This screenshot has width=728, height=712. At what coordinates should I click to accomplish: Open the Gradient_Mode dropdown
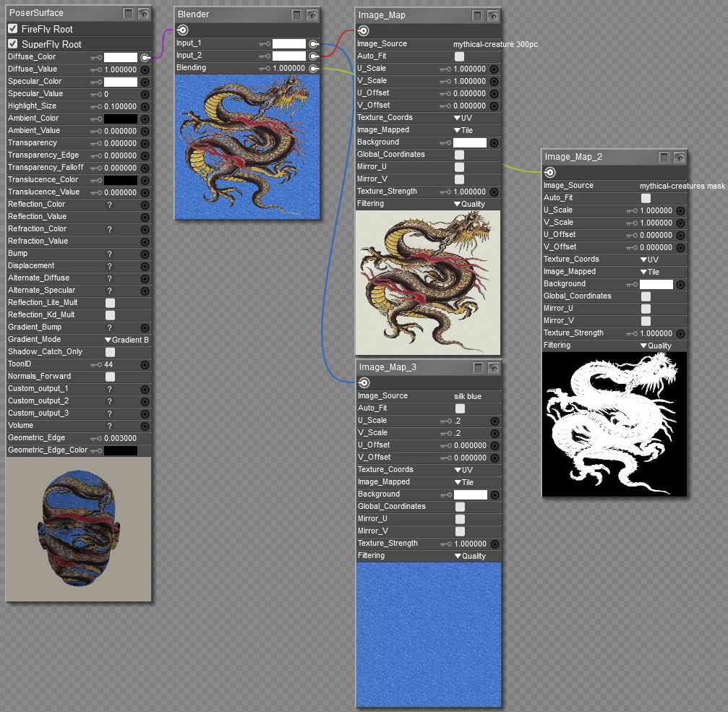(127, 340)
